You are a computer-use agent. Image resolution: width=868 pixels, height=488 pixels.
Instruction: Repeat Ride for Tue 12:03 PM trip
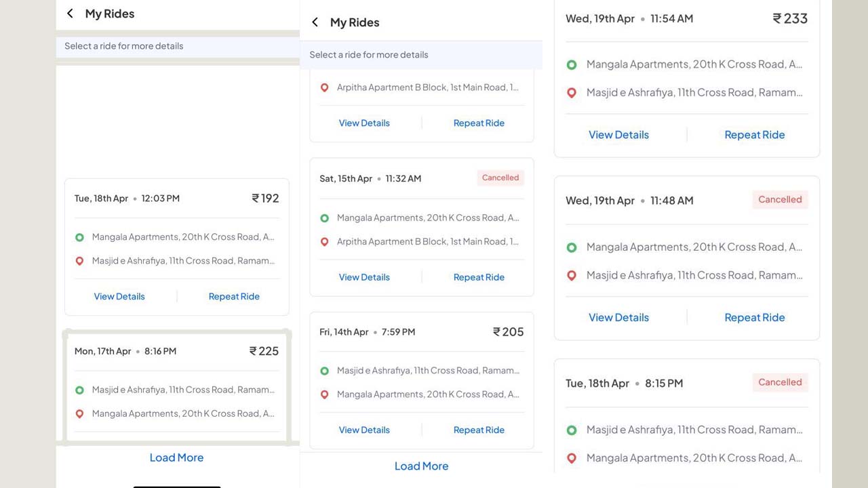pyautogui.click(x=234, y=296)
